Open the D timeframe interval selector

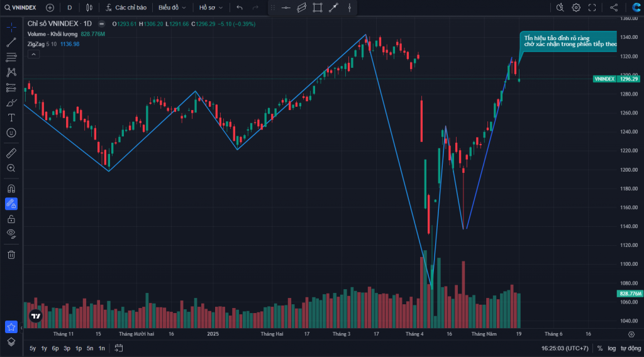[69, 8]
